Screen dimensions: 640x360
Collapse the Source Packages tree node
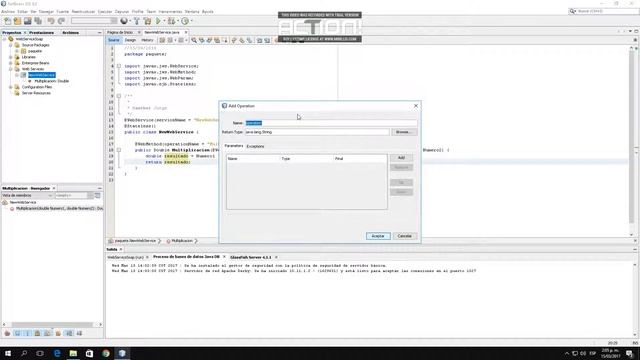tap(11, 45)
